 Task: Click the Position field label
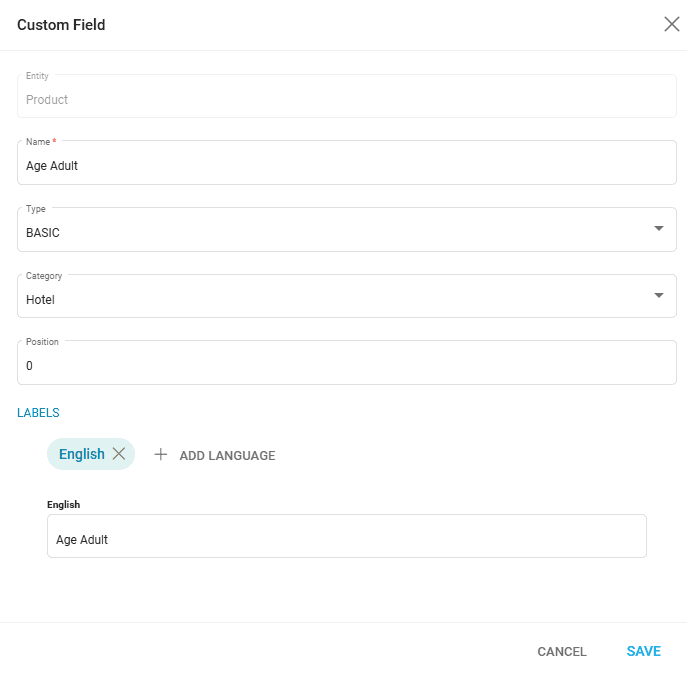42,342
